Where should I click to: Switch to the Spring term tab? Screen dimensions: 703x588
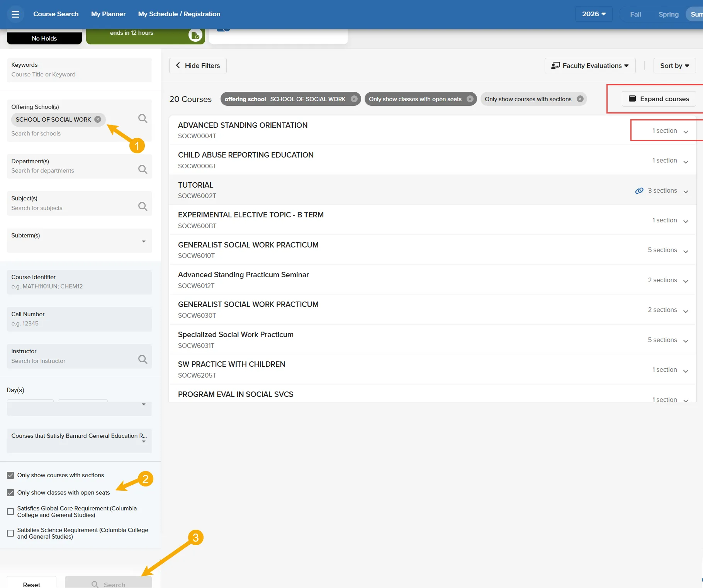pyautogui.click(x=668, y=14)
